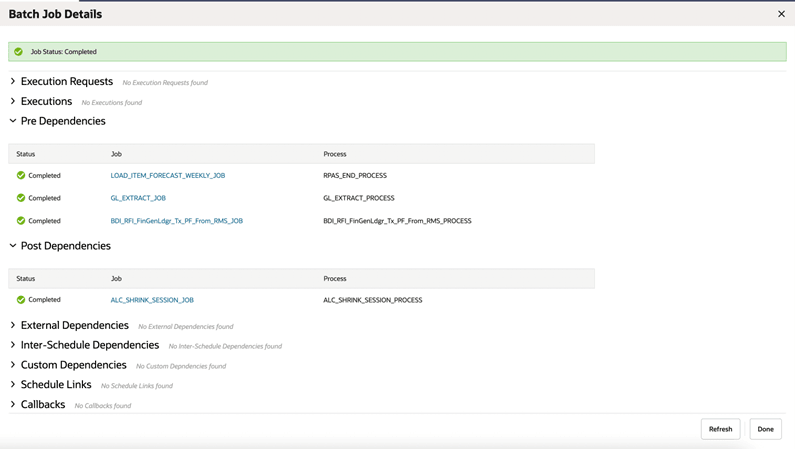The width and height of the screenshot is (795, 449).
Task: Expand the Custom Dependencies section
Action: (x=13, y=364)
